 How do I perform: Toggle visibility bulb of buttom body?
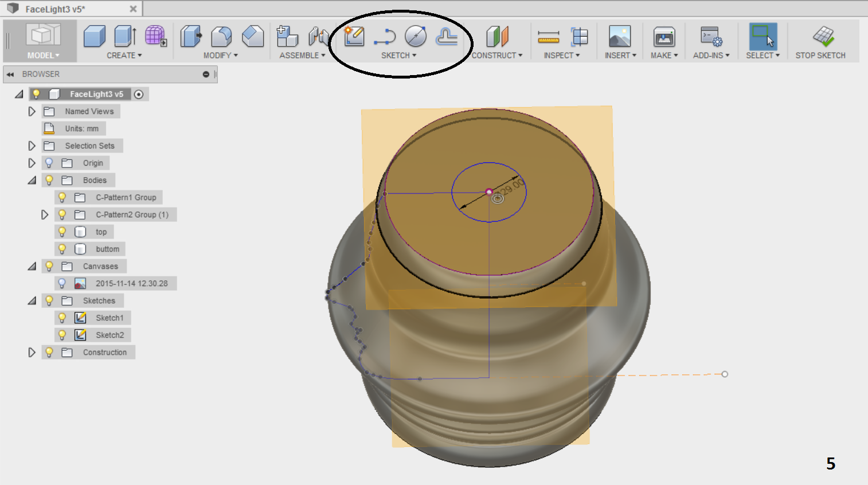point(62,249)
